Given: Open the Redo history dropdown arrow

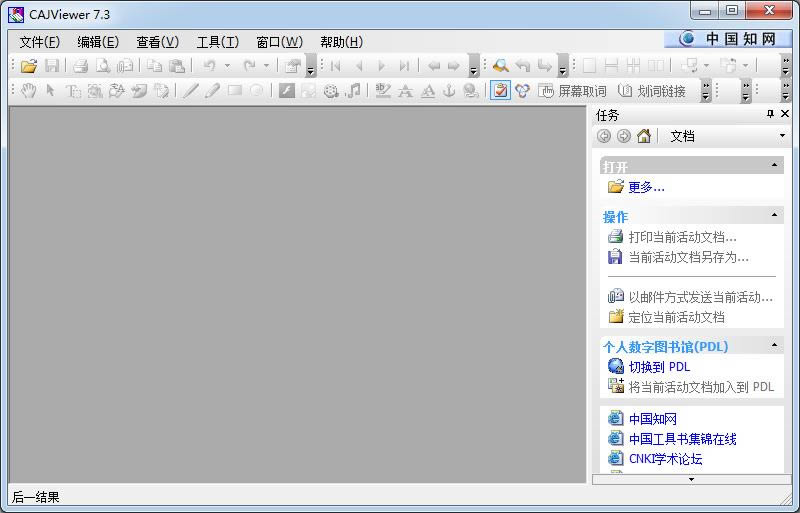Looking at the screenshot, I should (x=266, y=65).
